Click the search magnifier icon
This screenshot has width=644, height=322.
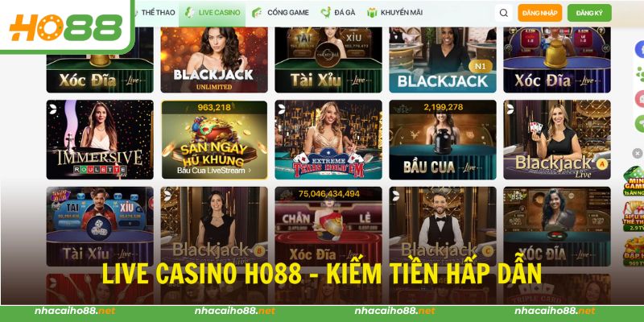tap(504, 13)
